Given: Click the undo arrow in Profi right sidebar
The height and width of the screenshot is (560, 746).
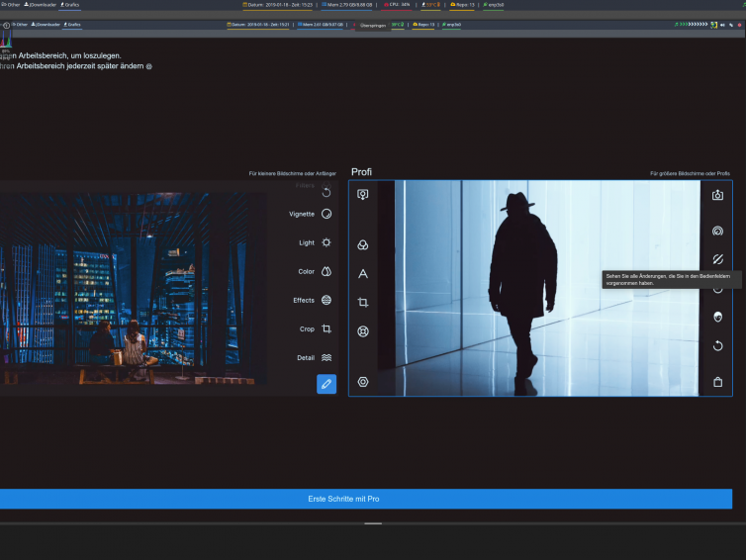Looking at the screenshot, I should [x=717, y=346].
